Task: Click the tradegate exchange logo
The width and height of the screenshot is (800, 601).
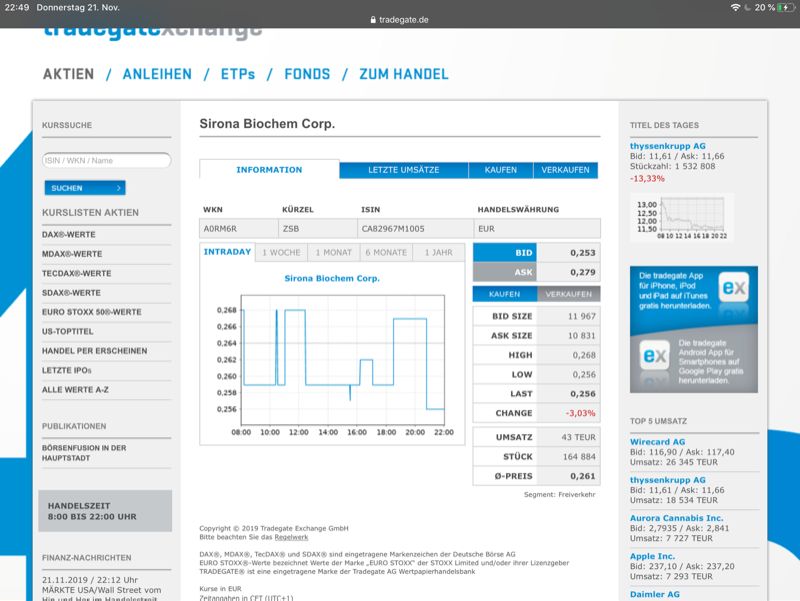Action: tap(153, 32)
